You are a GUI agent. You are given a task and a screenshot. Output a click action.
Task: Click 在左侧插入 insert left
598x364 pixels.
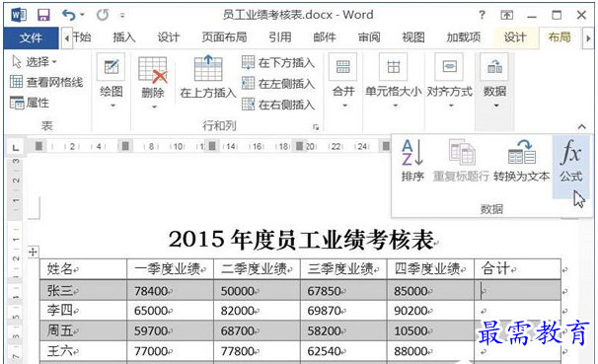tap(278, 84)
